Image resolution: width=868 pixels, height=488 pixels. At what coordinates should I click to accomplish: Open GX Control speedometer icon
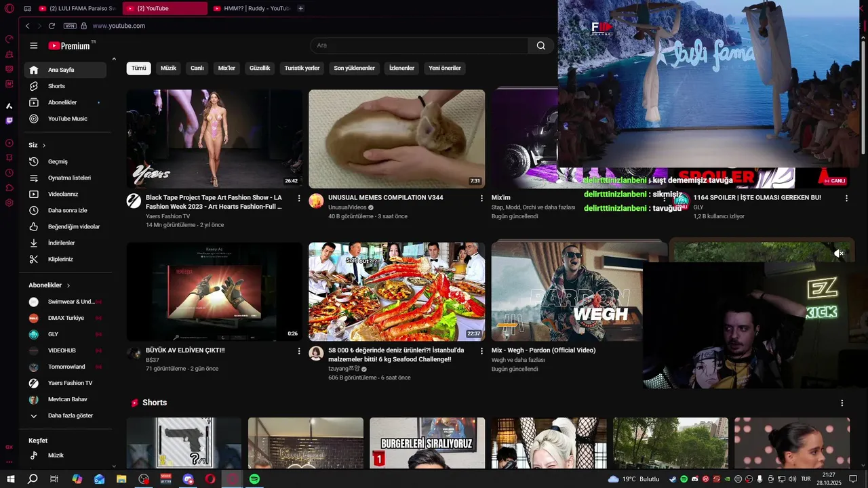click(x=9, y=39)
